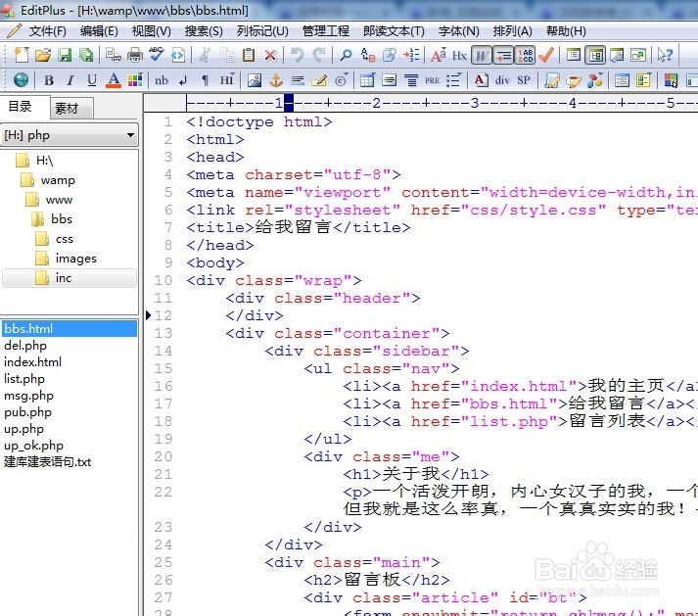This screenshot has width=698, height=616.
Task: Select the www folder in the tree
Action: point(59,200)
